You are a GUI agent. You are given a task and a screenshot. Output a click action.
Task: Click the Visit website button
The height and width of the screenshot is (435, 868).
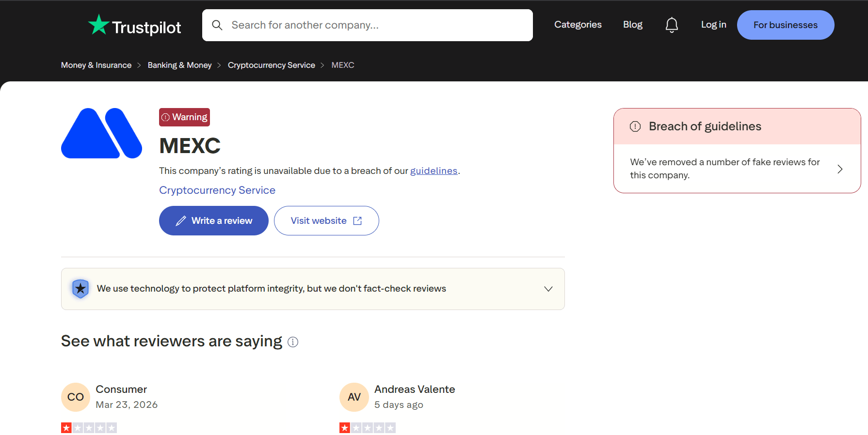click(x=326, y=221)
